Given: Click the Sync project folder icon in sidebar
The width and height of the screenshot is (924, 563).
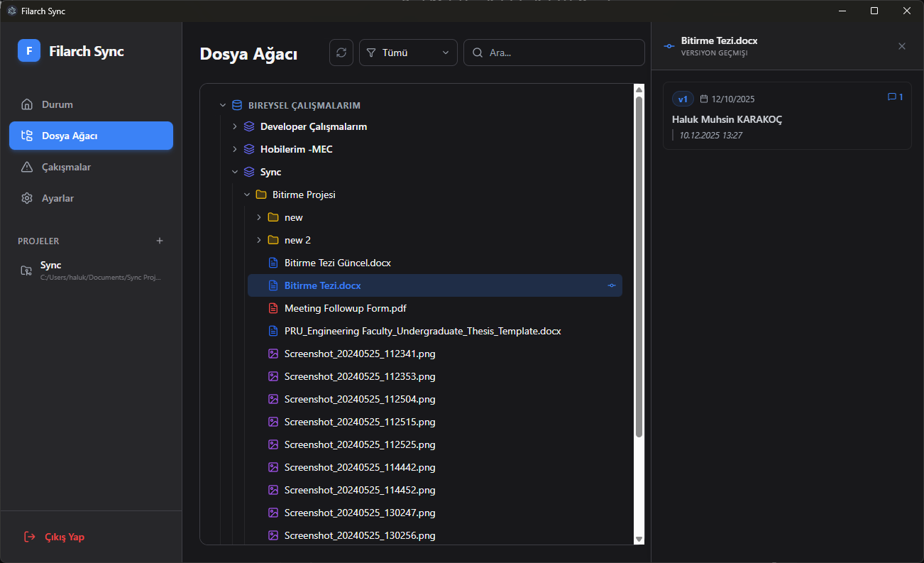Looking at the screenshot, I should point(26,270).
